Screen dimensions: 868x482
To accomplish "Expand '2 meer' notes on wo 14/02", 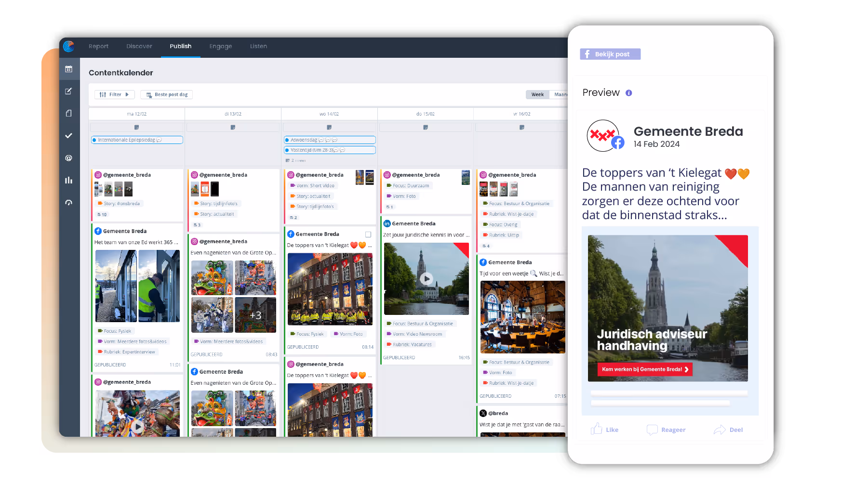I will coord(295,160).
